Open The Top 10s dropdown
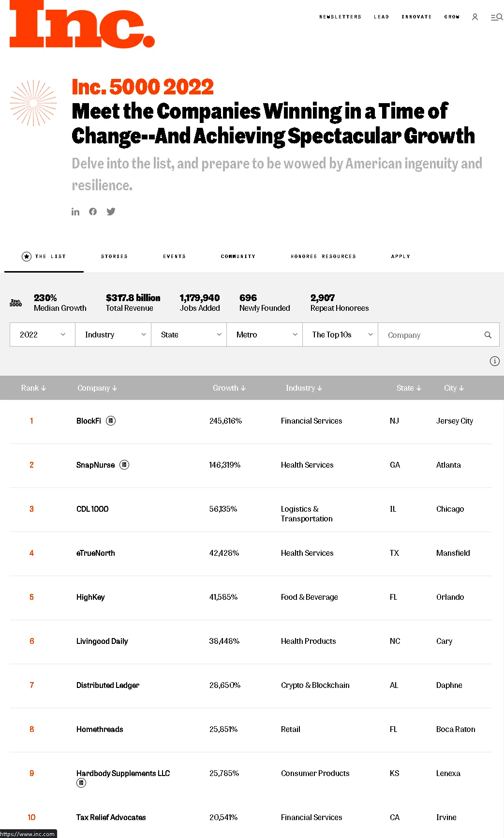Viewport: 504px width, 838px height. (x=341, y=335)
